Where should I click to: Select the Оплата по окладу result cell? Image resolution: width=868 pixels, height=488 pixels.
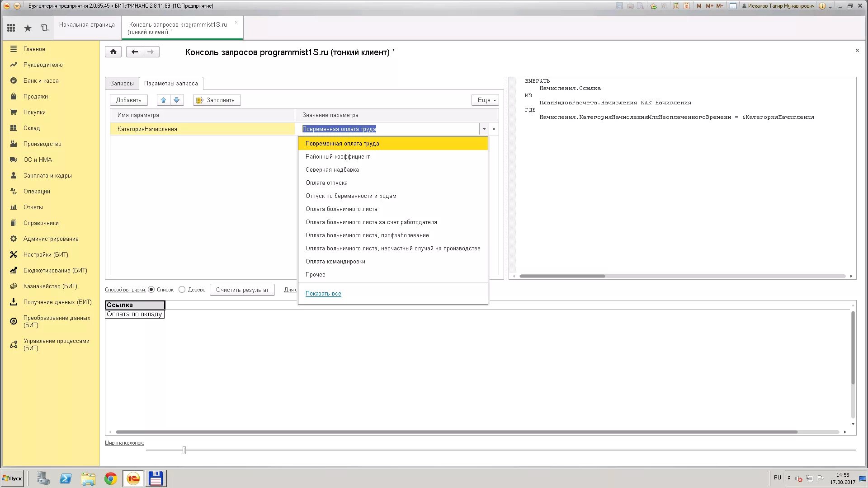(x=134, y=314)
